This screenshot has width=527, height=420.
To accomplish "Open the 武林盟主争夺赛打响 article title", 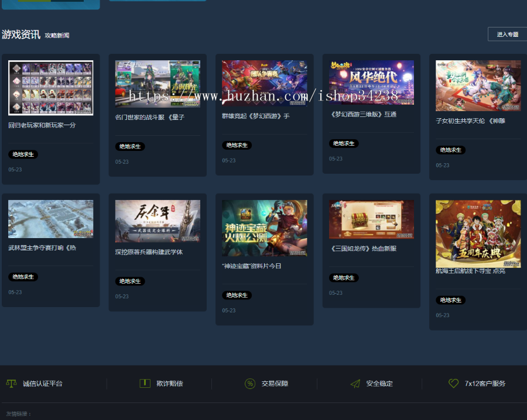I will pyautogui.click(x=42, y=248).
